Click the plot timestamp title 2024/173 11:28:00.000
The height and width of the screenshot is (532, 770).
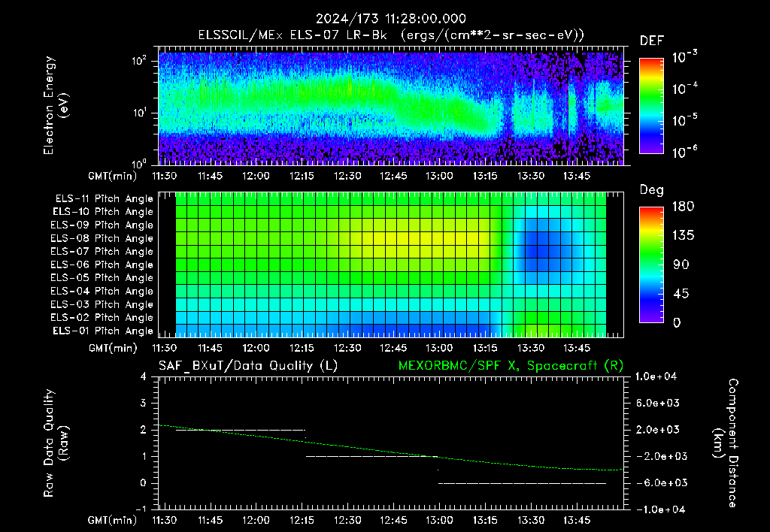(x=390, y=19)
